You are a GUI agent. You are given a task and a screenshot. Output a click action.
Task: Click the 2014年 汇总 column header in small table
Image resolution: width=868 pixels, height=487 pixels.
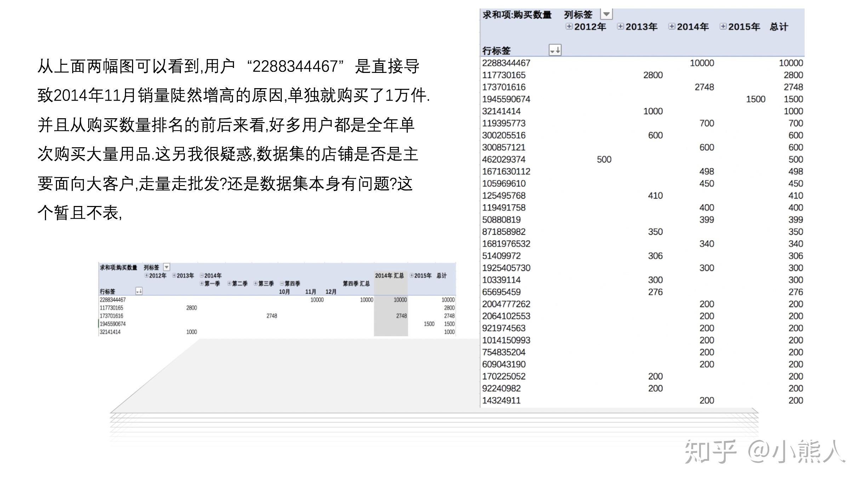tap(389, 275)
